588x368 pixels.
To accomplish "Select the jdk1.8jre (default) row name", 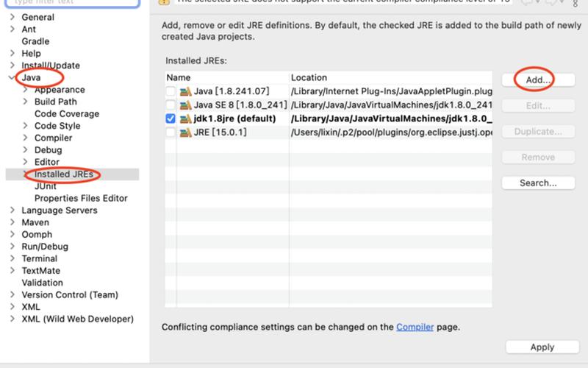I will coord(234,118).
